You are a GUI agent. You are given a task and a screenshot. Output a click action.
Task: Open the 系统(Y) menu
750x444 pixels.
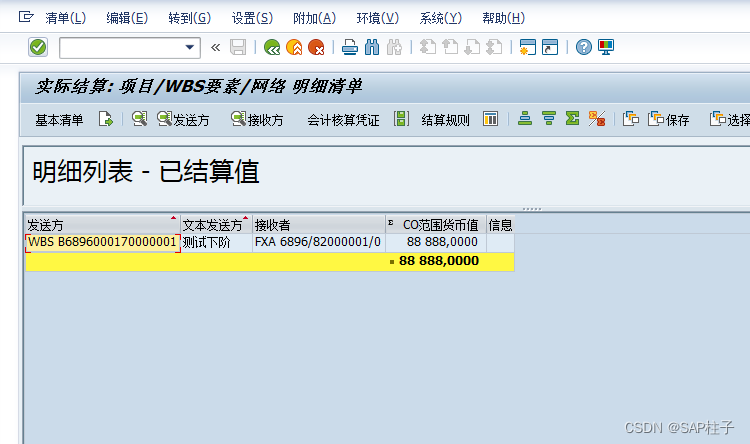coord(441,18)
